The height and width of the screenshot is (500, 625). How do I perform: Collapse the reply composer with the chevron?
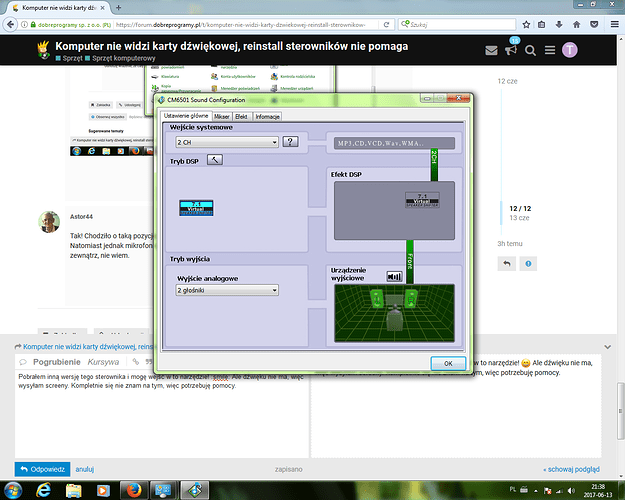pos(607,347)
